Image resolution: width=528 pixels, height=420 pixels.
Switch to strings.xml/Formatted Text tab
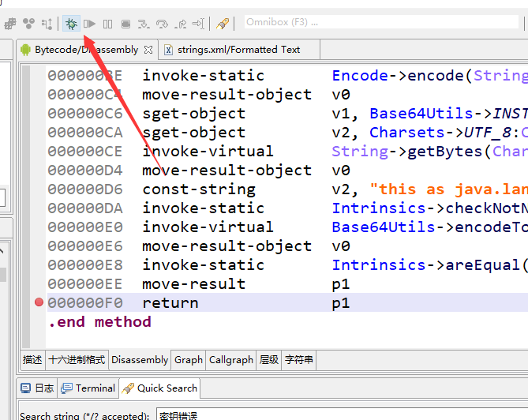pos(233,50)
